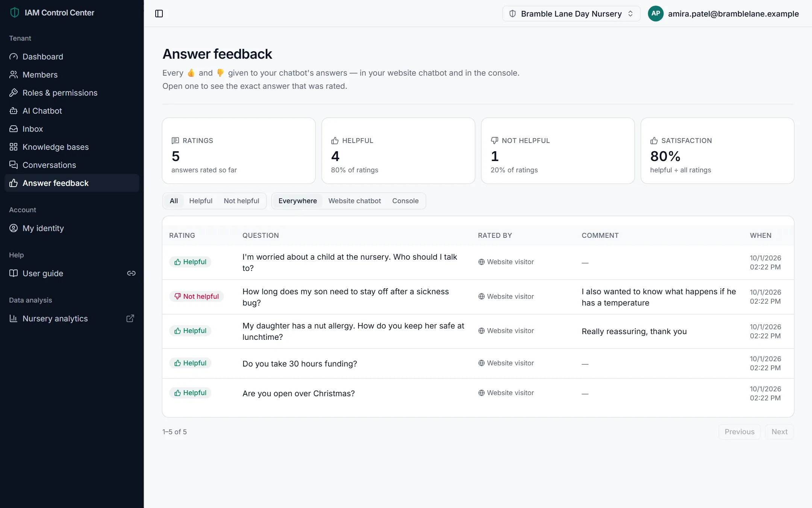Click the User guide book icon
This screenshot has width=812, height=508.
14,273
